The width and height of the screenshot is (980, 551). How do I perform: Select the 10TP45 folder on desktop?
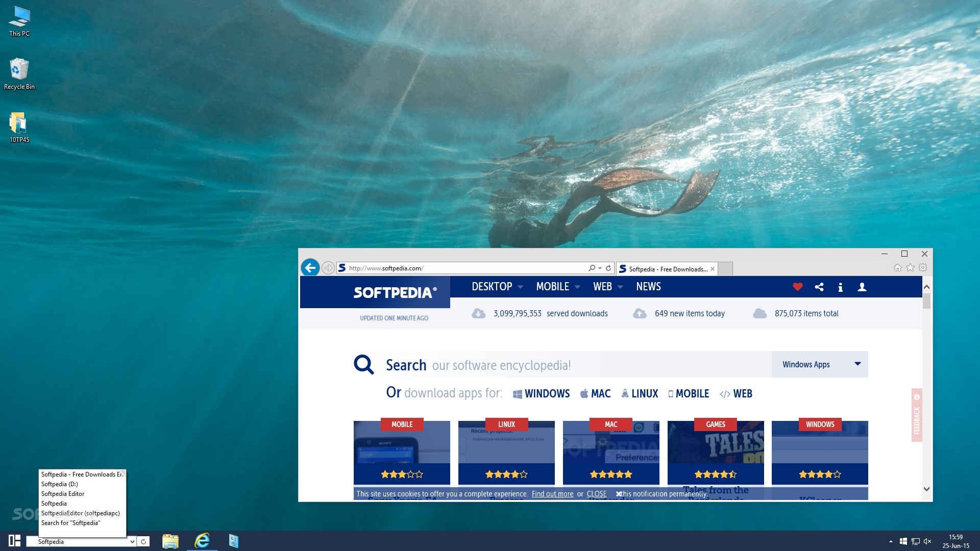[x=19, y=128]
